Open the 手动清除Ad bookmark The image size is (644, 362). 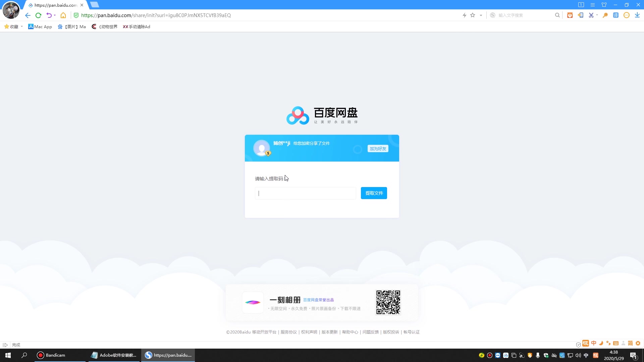click(x=137, y=27)
